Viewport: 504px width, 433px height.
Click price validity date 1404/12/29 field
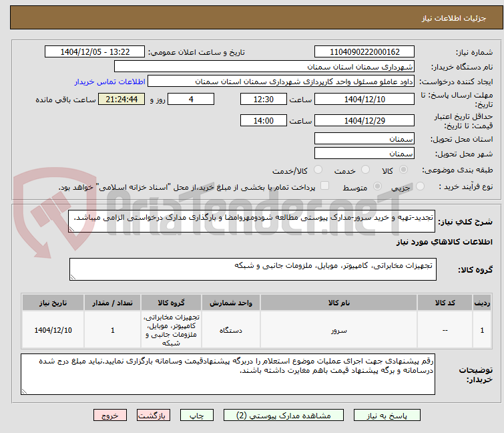click(x=364, y=121)
